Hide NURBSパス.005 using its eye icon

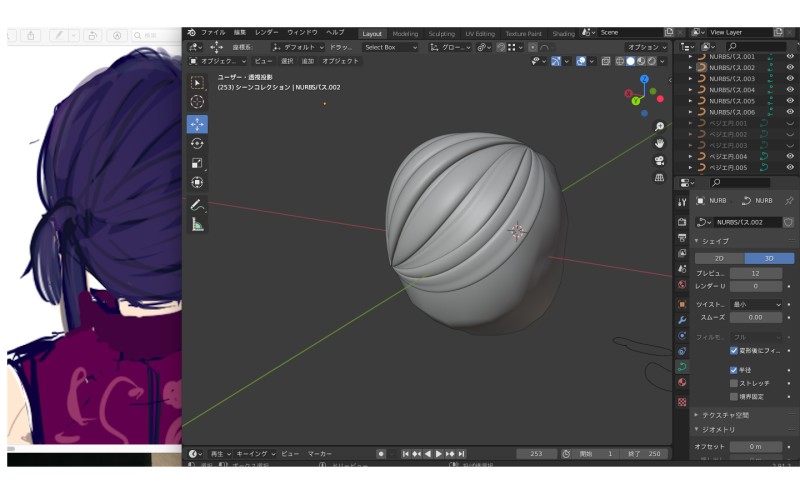click(x=790, y=101)
